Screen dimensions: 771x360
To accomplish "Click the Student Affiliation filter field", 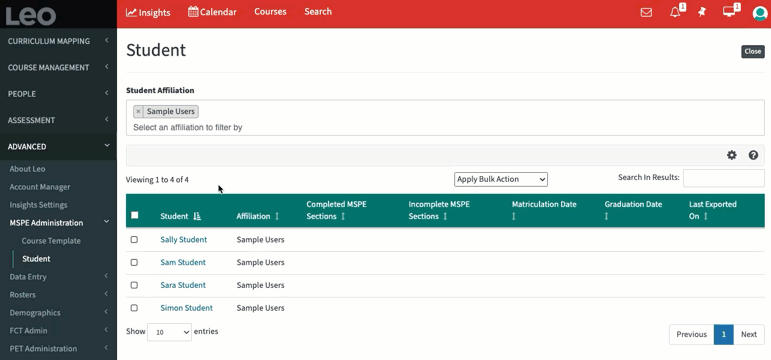I will (445, 118).
